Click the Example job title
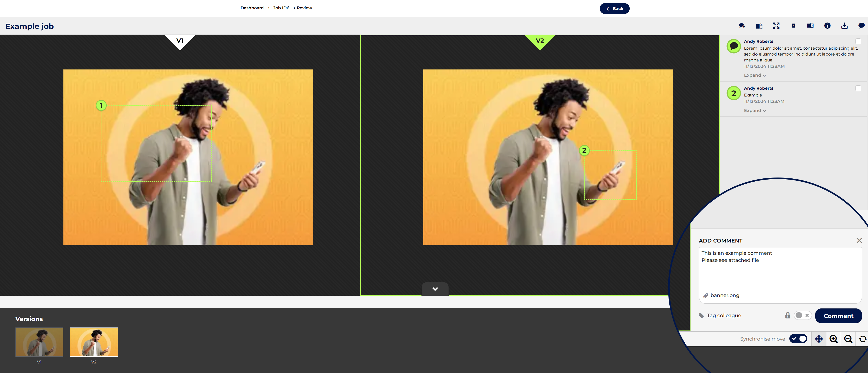868x373 pixels. (x=29, y=26)
